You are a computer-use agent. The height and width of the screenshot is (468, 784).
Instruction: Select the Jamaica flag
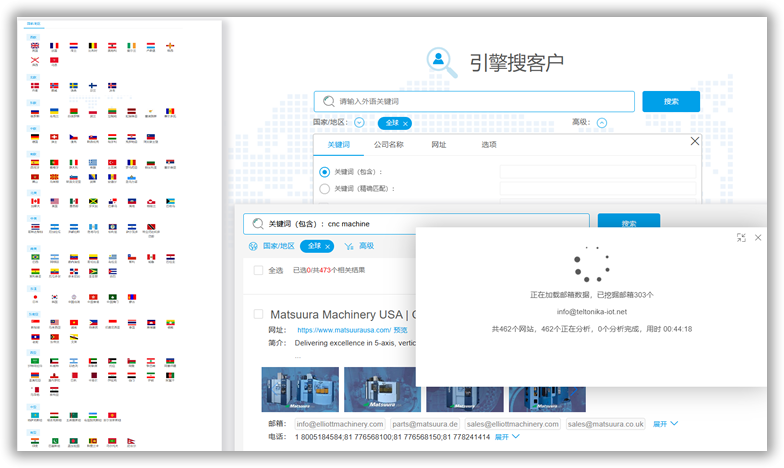pyautogui.click(x=93, y=201)
